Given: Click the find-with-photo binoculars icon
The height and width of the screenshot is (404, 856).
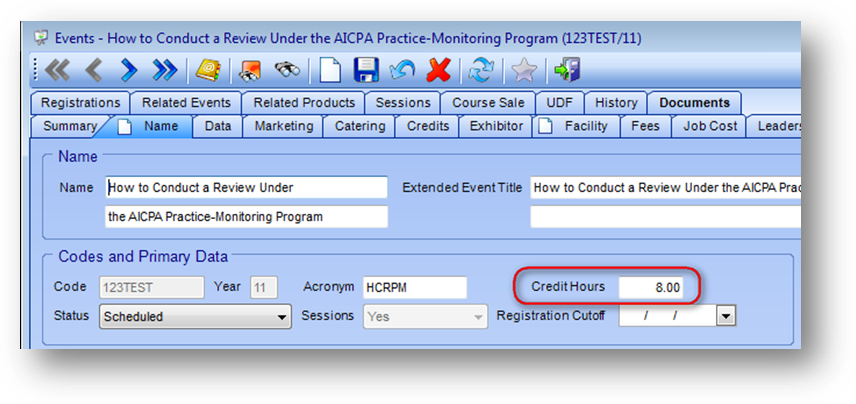Looking at the screenshot, I should pyautogui.click(x=249, y=71).
